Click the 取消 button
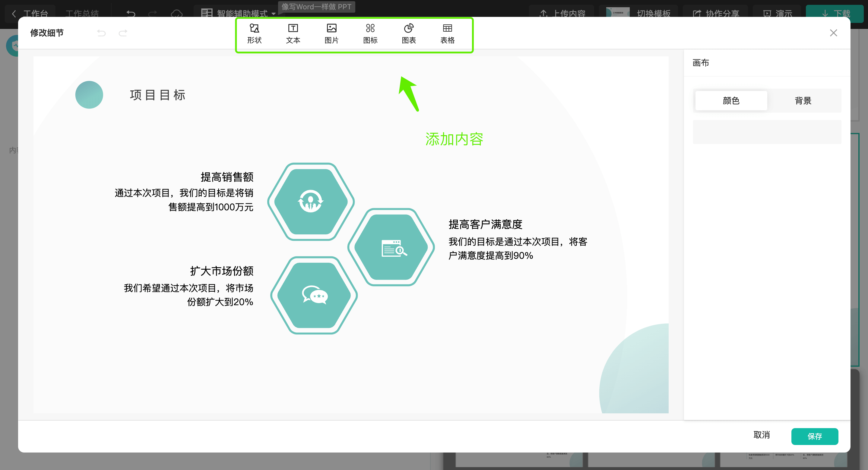868x470 pixels. (762, 435)
